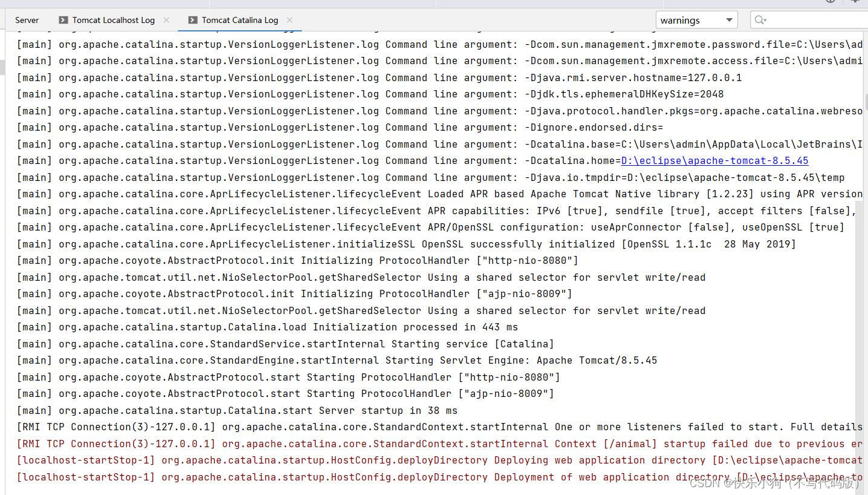Click the search magnifier icon

point(757,19)
